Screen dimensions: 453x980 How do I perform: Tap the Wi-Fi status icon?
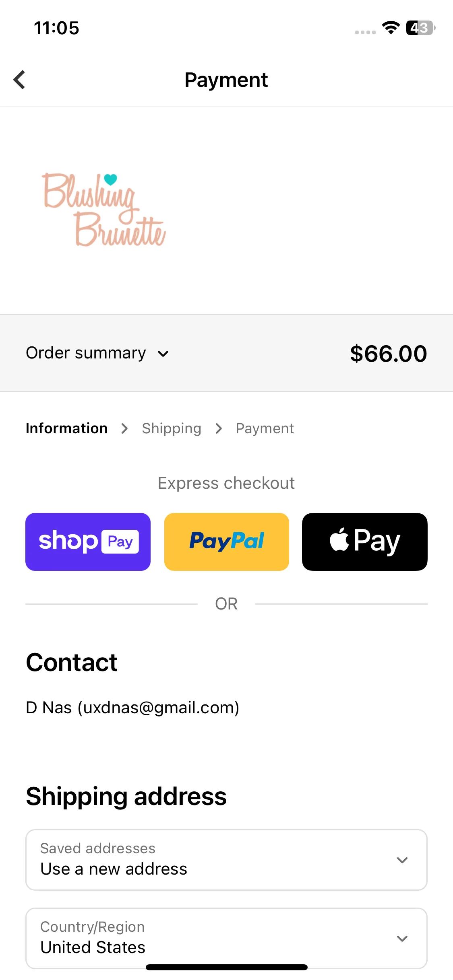pyautogui.click(x=391, y=28)
